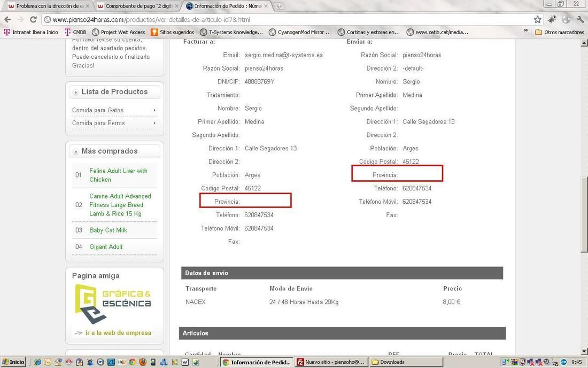The height and width of the screenshot is (368, 588).
Task: Reload the current page
Action: click(33, 19)
